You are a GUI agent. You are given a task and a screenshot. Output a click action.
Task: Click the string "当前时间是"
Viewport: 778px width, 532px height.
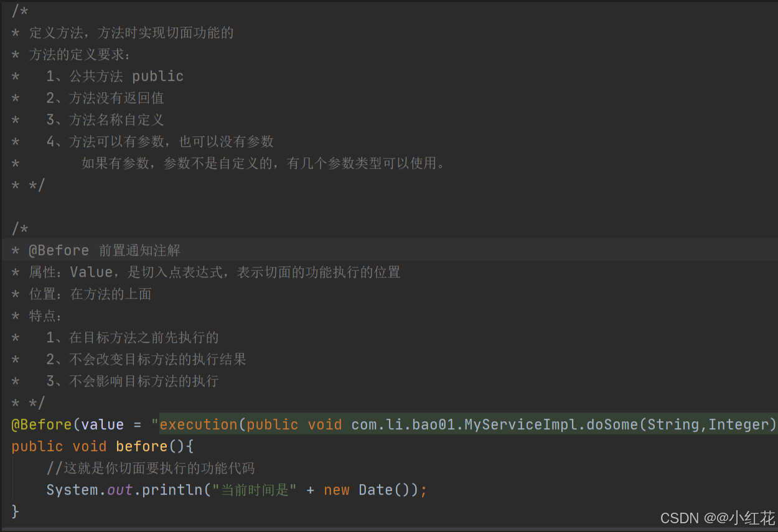[x=255, y=490]
